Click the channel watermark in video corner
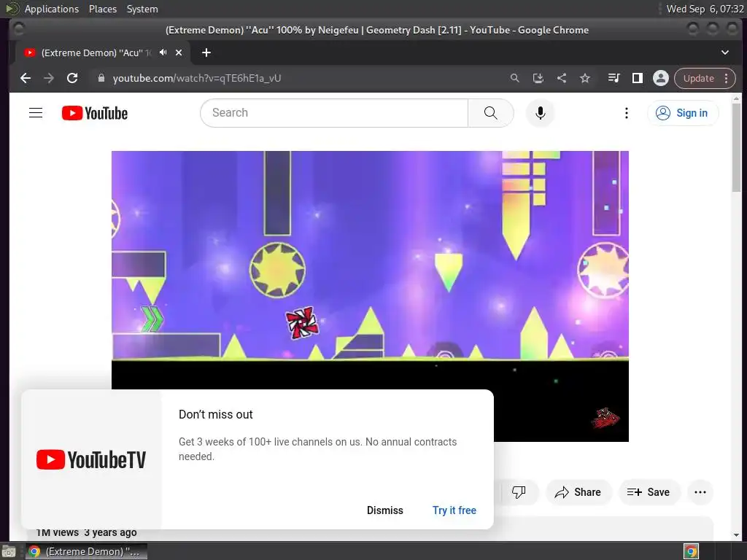747x560 pixels. click(x=605, y=418)
